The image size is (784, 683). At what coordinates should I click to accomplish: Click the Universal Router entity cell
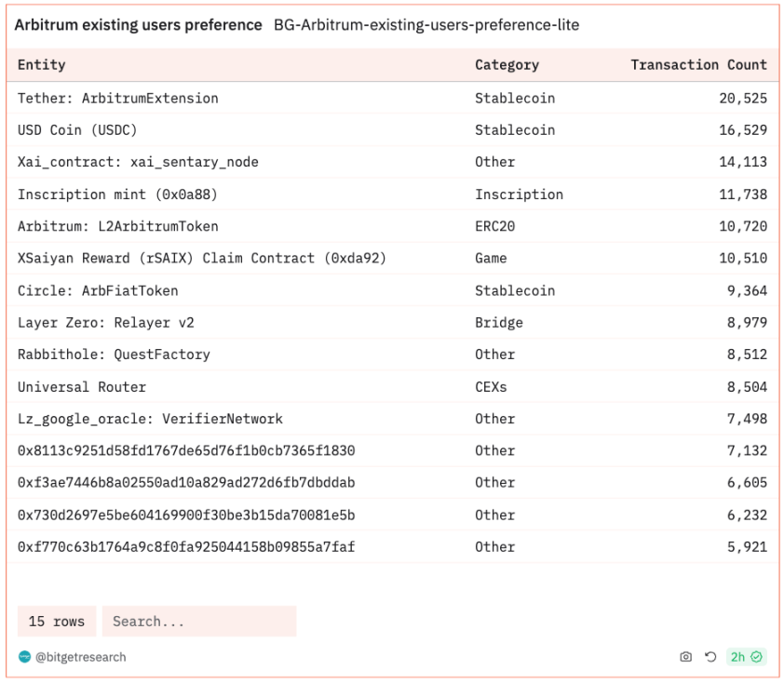pyautogui.click(x=82, y=386)
